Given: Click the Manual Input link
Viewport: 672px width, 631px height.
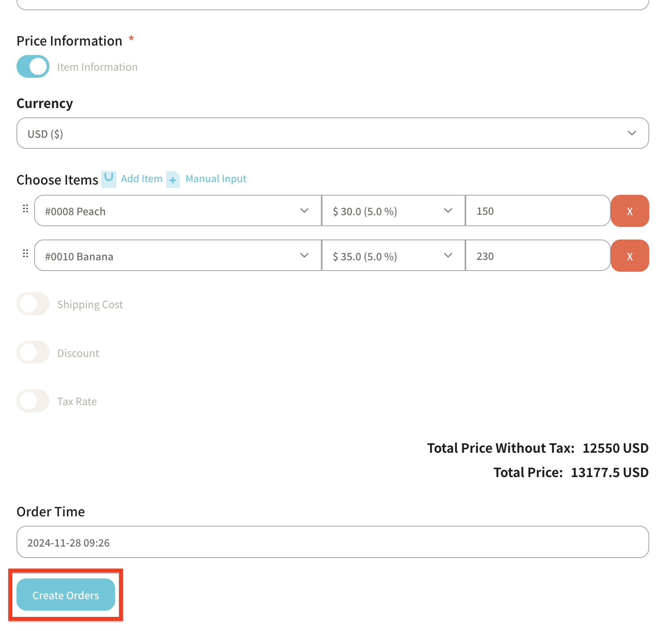Looking at the screenshot, I should click(216, 179).
